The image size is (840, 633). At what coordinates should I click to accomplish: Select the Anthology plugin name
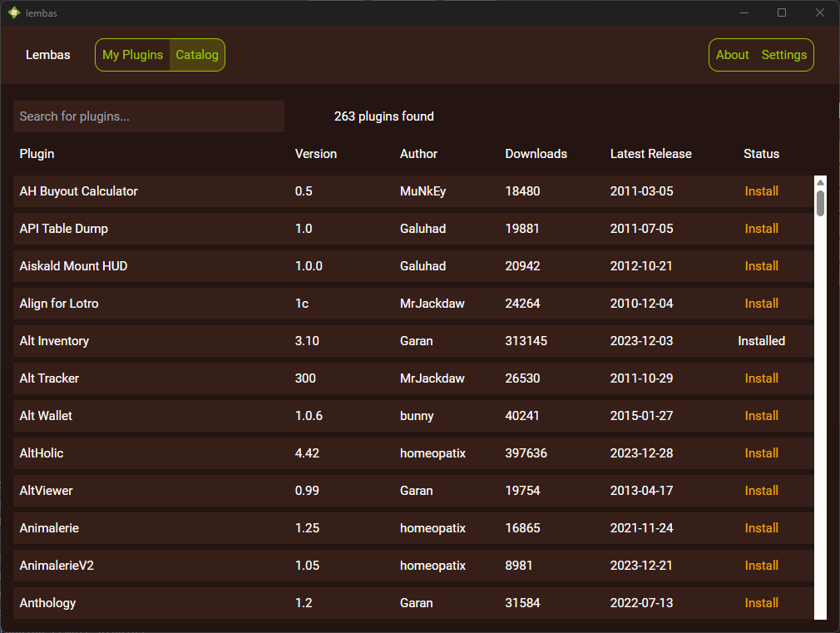coord(47,603)
